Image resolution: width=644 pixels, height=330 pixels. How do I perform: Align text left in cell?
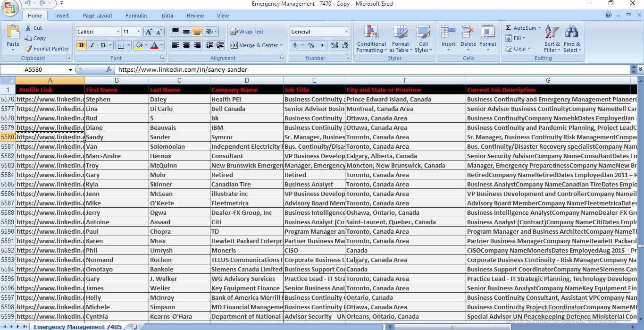point(176,45)
